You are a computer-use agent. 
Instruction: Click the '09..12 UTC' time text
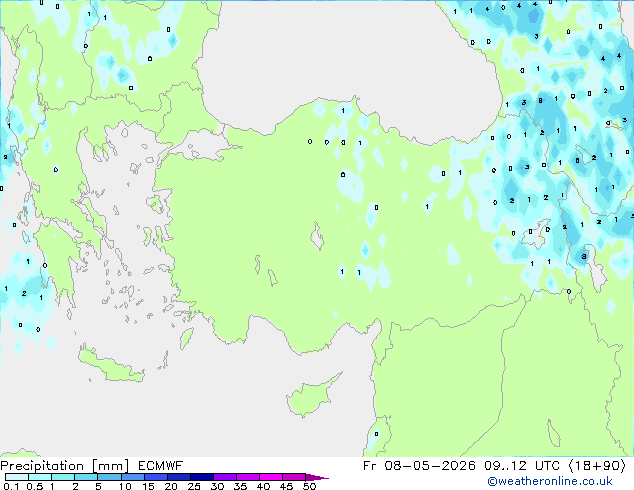coord(522,466)
